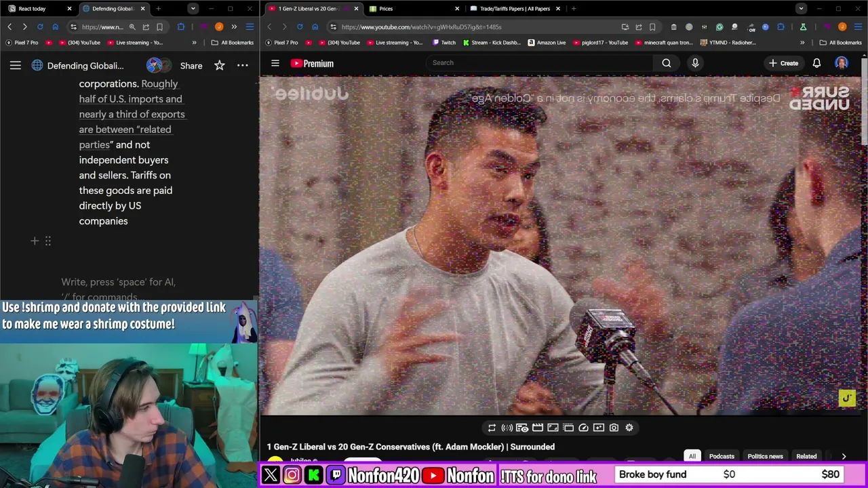Reload page in left browser window

coord(40,26)
